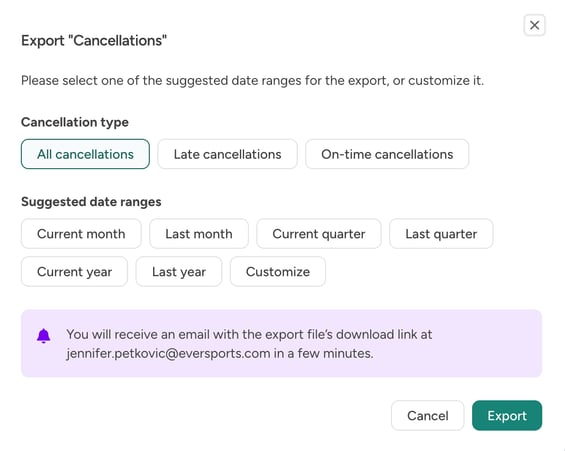Click the green Export button

pyautogui.click(x=507, y=416)
